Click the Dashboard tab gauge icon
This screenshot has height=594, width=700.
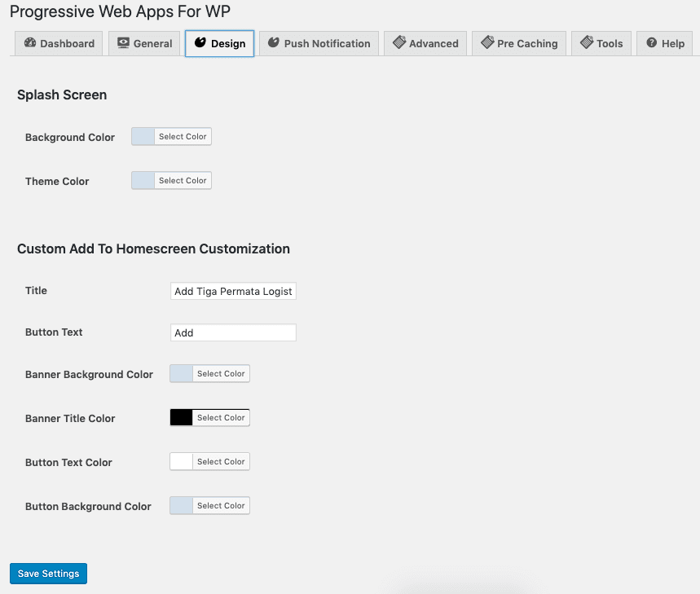coord(30,43)
